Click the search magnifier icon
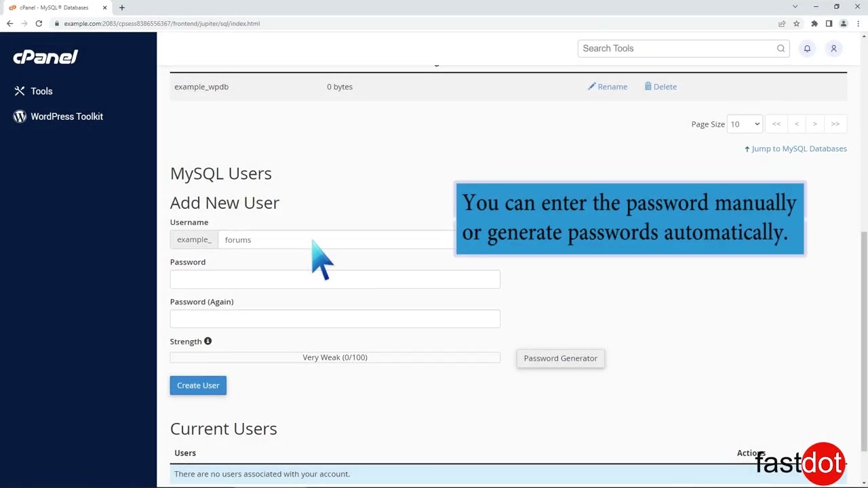 [x=781, y=49]
